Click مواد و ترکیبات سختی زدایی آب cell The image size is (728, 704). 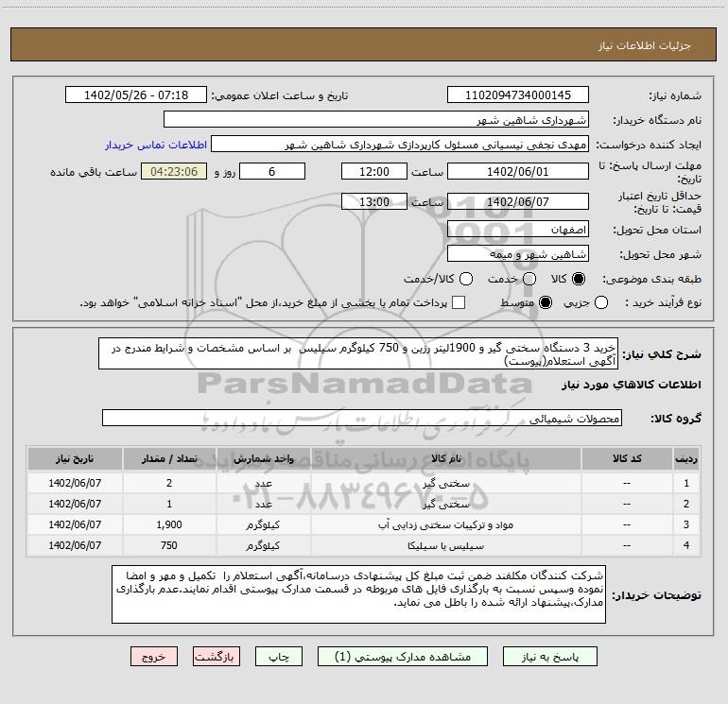(445, 524)
